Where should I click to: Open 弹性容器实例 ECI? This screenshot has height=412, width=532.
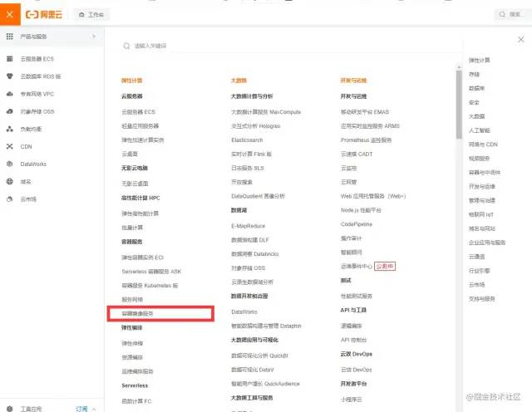coord(142,257)
